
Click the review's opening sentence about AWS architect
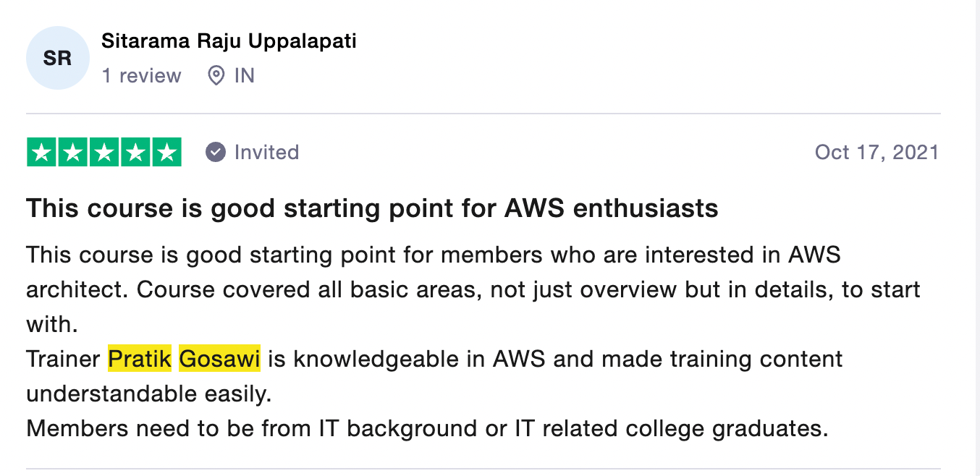(433, 255)
